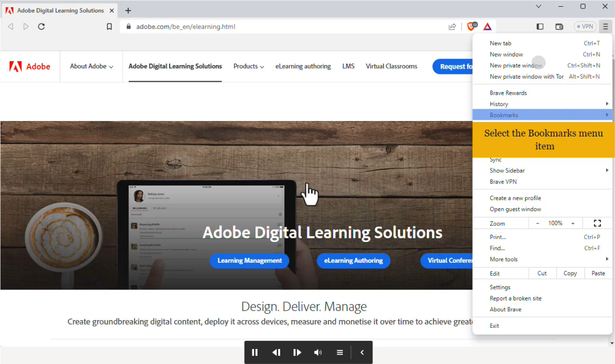This screenshot has width=615, height=364.
Task: Open Brave Rewards menu item
Action: click(542, 93)
